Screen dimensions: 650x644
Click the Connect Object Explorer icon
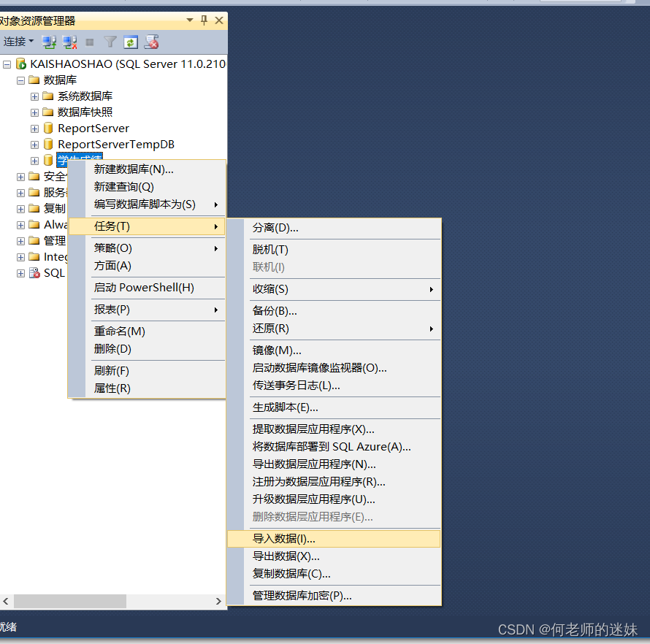tap(49, 42)
